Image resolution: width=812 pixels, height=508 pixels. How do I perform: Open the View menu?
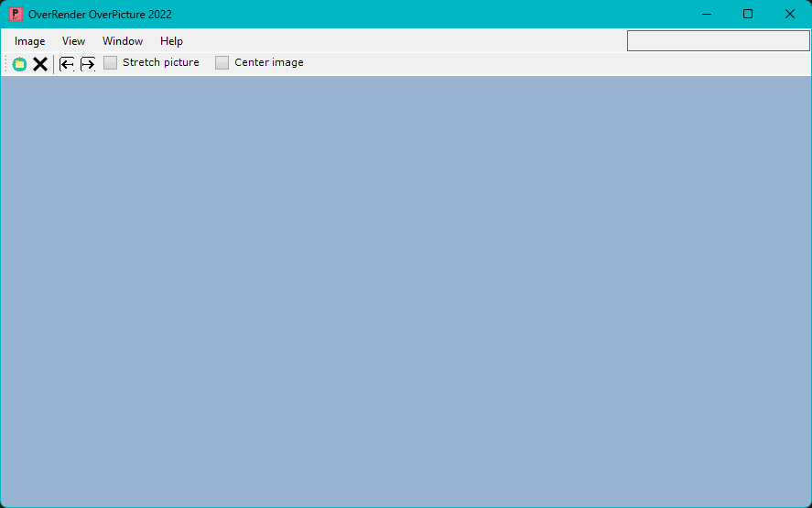coord(73,41)
